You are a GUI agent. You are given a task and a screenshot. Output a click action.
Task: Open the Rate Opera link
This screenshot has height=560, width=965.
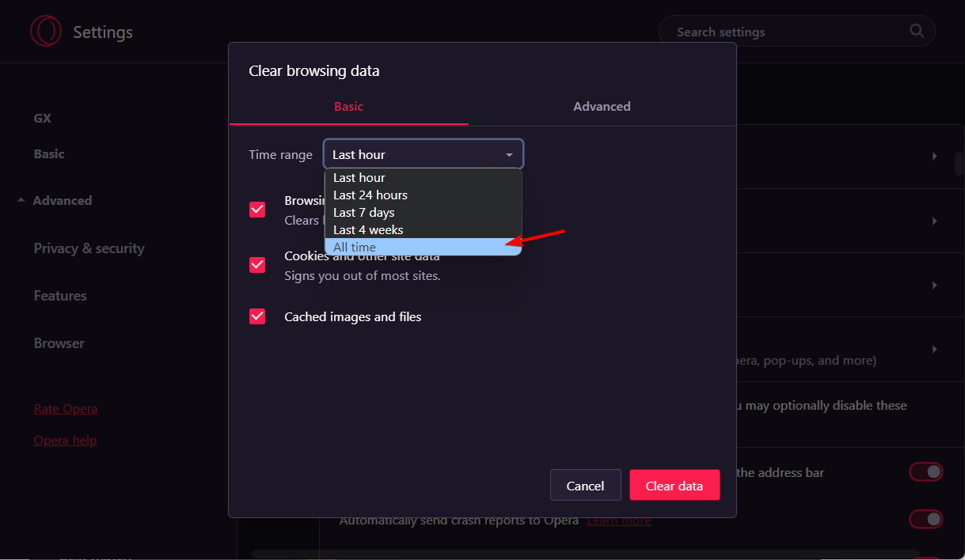(x=66, y=409)
